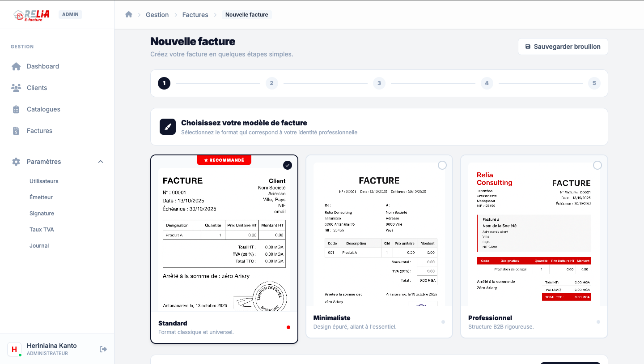Screen dimensions: 644x364
Task: Open the Heriniaina Kanto avatar badge
Action: (14, 349)
